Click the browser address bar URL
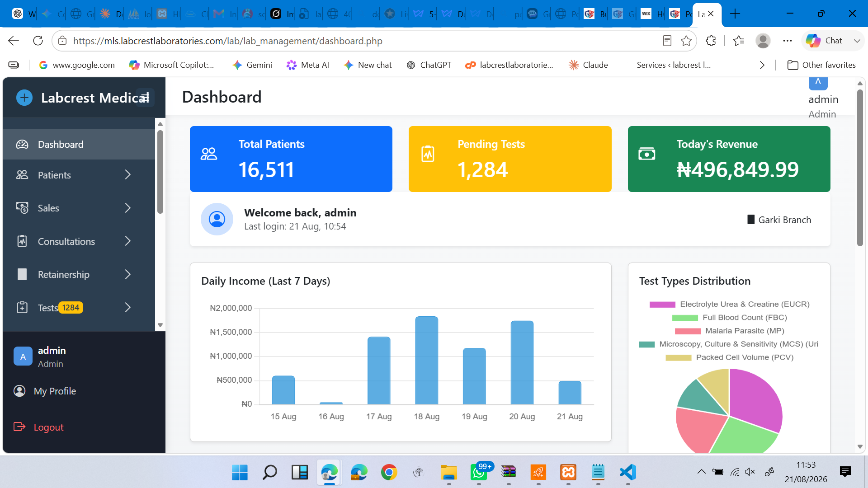This screenshot has height=488, width=868. (x=228, y=41)
